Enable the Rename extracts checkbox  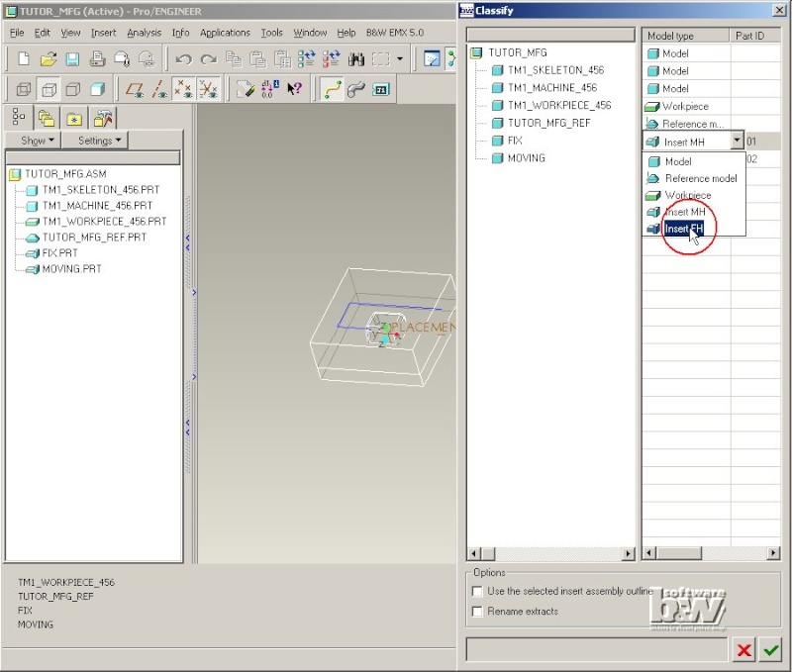pos(477,612)
